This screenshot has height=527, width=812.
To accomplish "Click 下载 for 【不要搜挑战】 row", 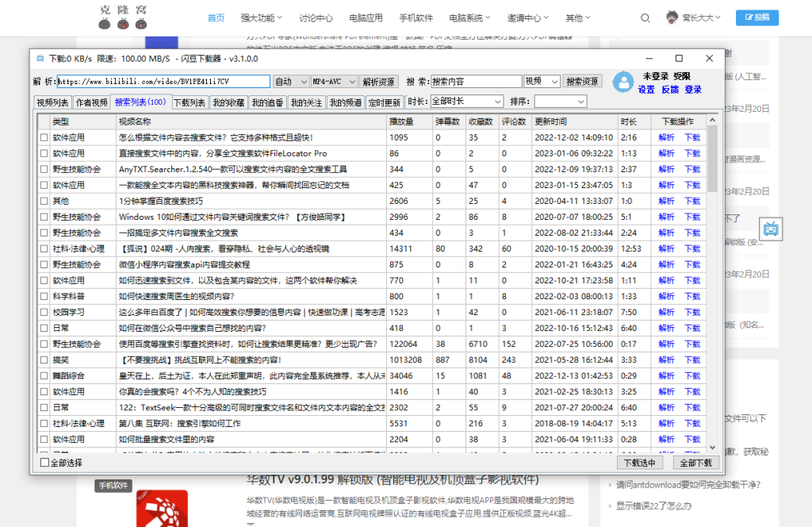I will pyautogui.click(x=692, y=360).
